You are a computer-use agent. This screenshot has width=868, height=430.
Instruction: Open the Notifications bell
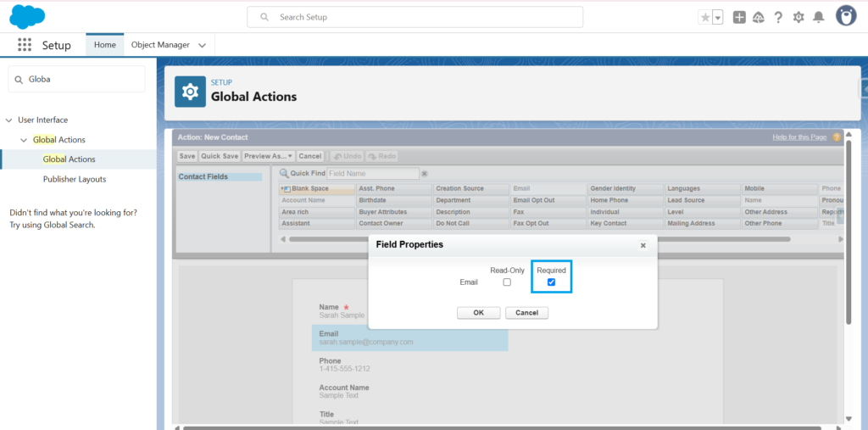pos(818,17)
